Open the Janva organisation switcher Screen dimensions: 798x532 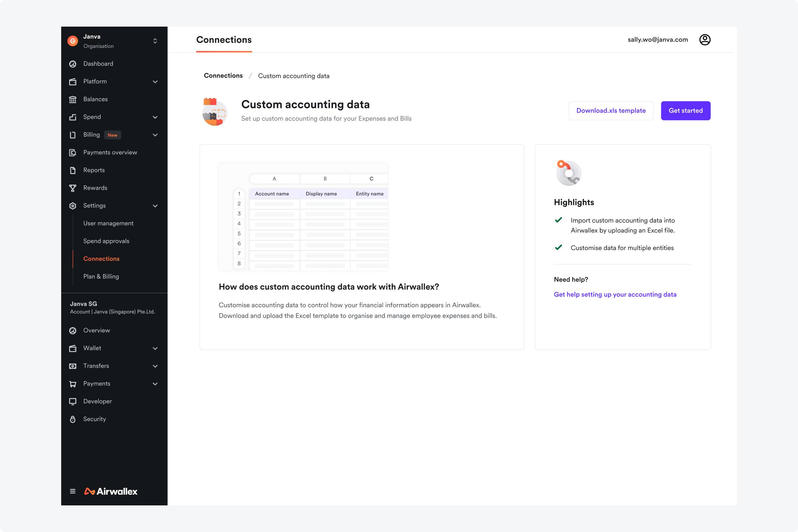[x=155, y=41]
